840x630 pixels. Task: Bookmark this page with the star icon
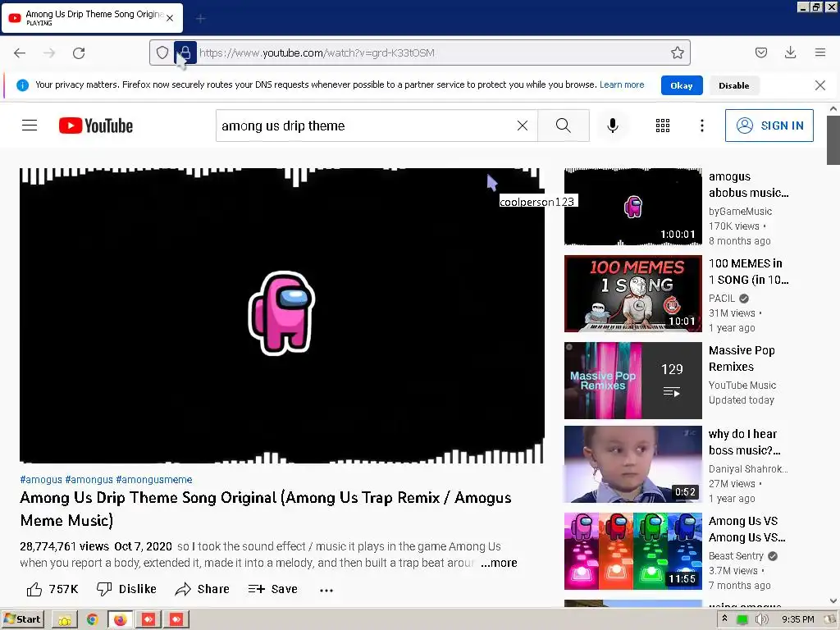[x=677, y=52]
